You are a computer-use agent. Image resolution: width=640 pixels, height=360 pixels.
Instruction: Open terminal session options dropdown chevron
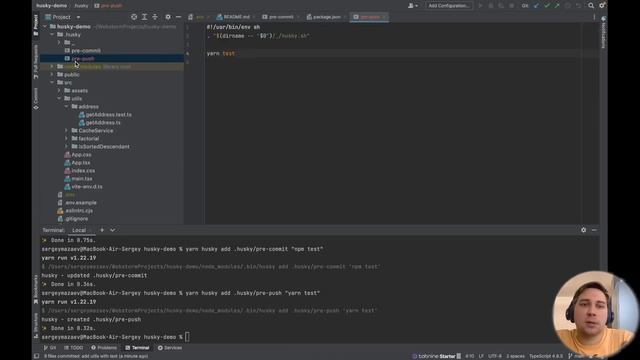(x=113, y=230)
